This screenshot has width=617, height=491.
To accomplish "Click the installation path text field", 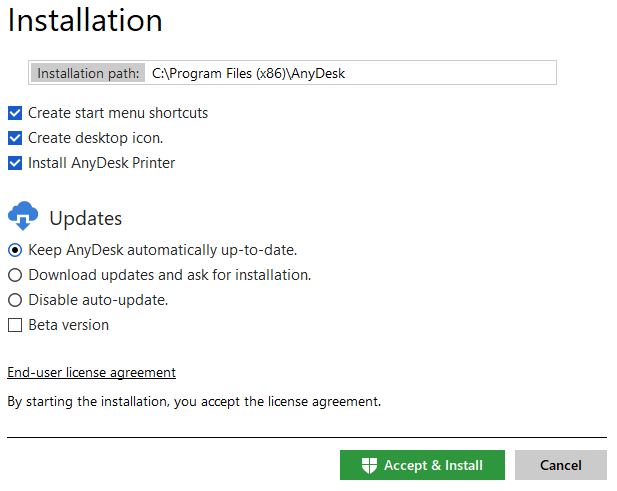I will [350, 73].
